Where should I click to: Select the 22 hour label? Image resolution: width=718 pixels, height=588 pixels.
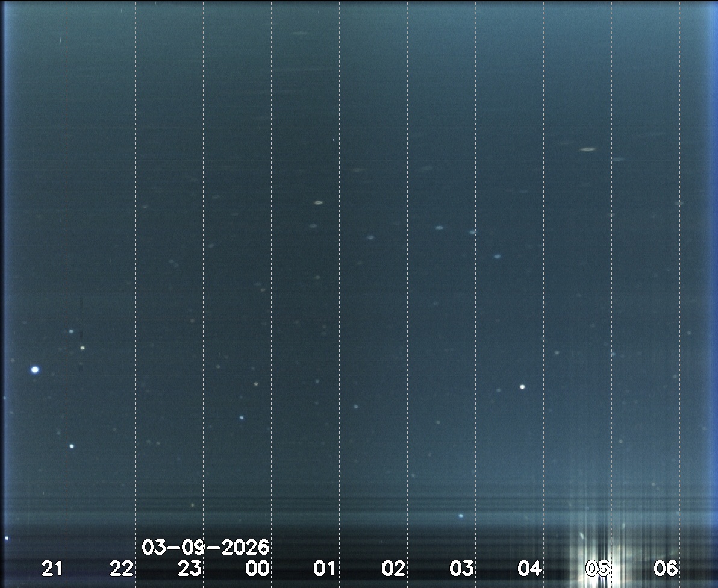tap(121, 568)
